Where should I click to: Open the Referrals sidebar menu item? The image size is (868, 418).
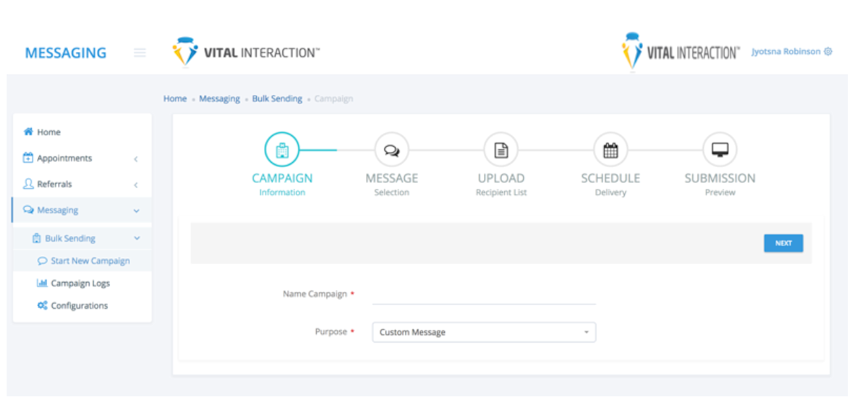click(x=82, y=184)
